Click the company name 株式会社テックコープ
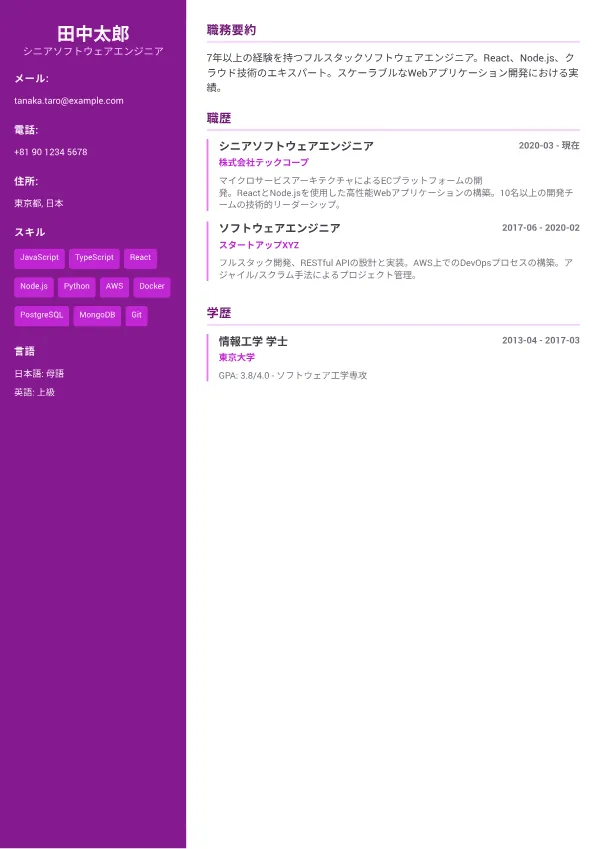 [x=264, y=162]
